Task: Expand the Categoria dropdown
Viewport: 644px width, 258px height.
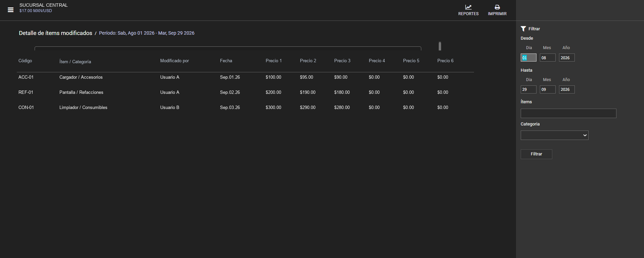Action: (x=554, y=135)
